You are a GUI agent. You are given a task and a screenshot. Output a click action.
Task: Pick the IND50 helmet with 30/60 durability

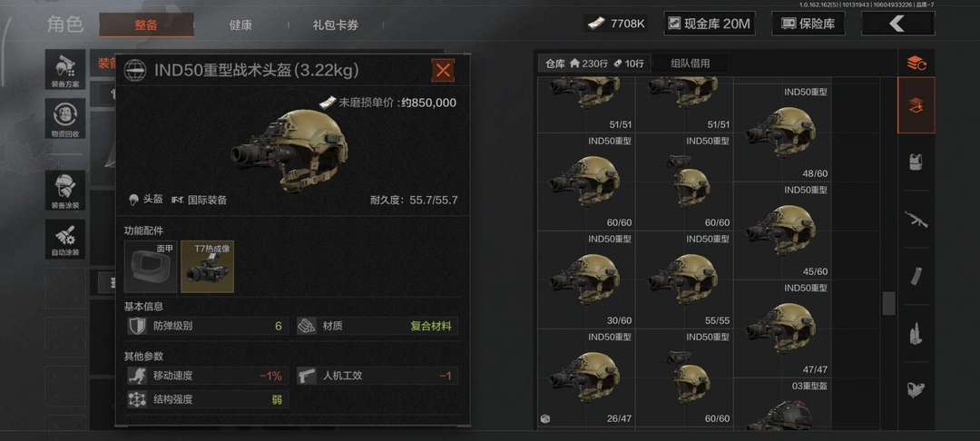tap(585, 279)
